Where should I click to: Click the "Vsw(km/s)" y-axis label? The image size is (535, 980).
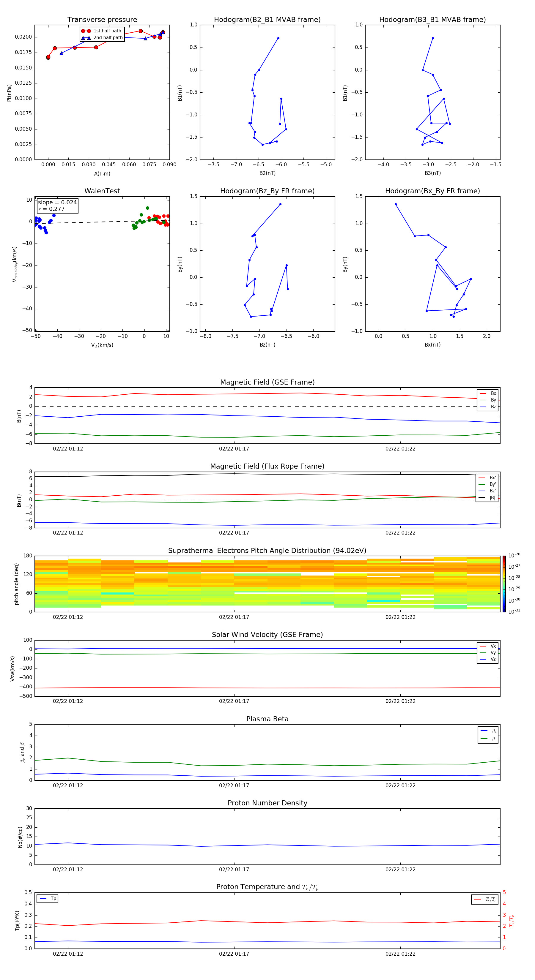point(12,668)
